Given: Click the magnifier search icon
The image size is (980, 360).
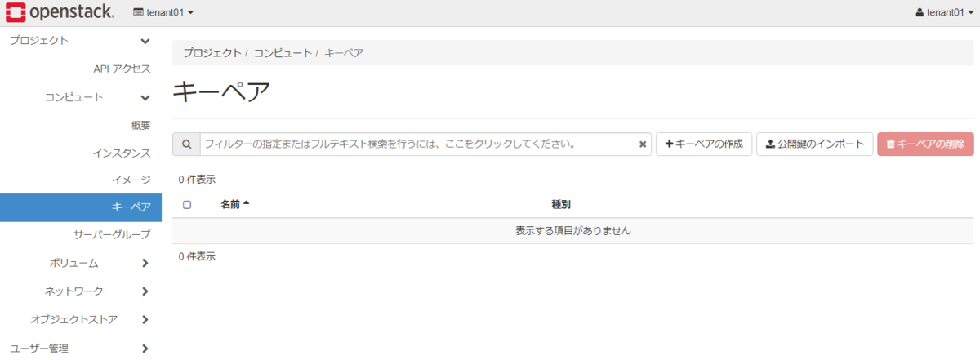Looking at the screenshot, I should (186, 144).
